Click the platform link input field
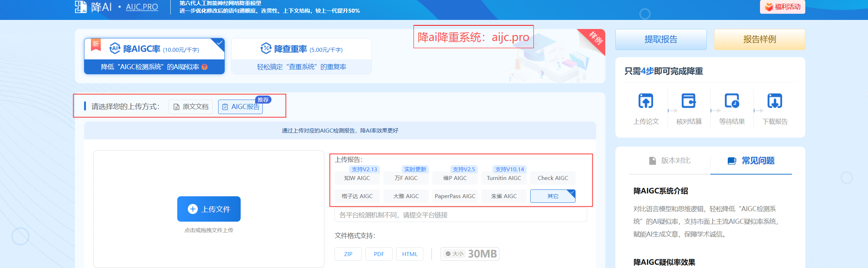868x268 pixels. pos(460,215)
